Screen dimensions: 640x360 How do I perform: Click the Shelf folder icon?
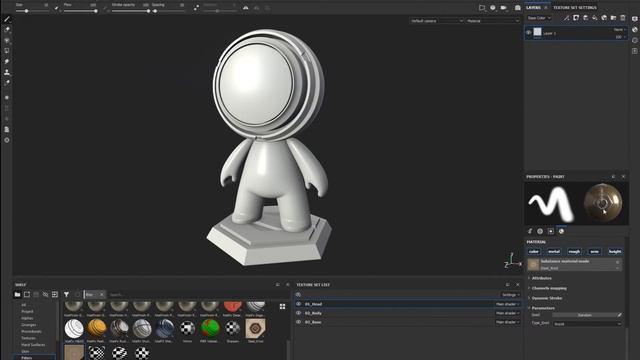[x=17, y=294]
